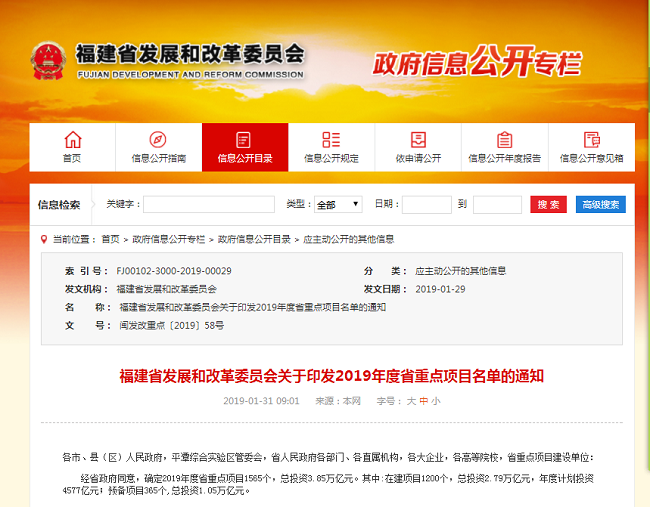The height and width of the screenshot is (507, 650).
Task: Open the 依申请公开 window icon
Action: click(417, 140)
